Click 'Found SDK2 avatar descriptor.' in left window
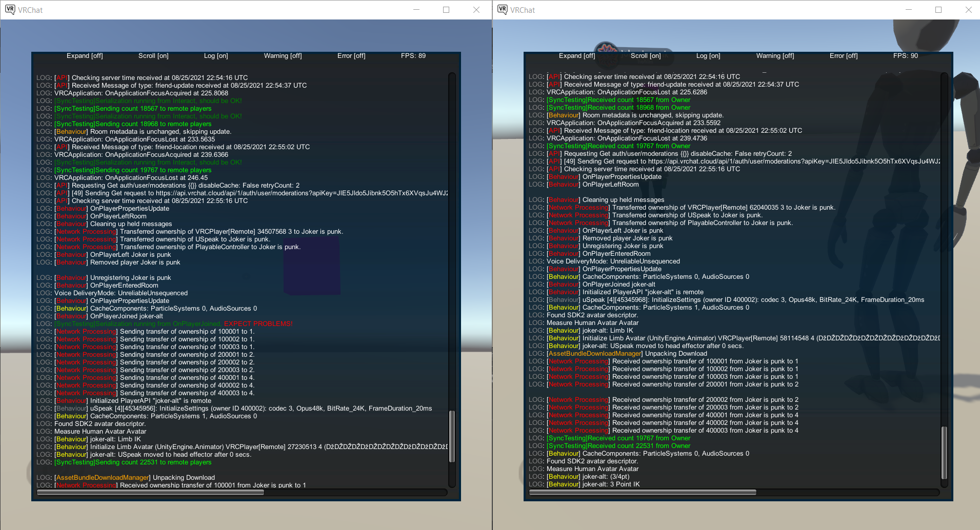The width and height of the screenshot is (980, 530). coord(91,424)
